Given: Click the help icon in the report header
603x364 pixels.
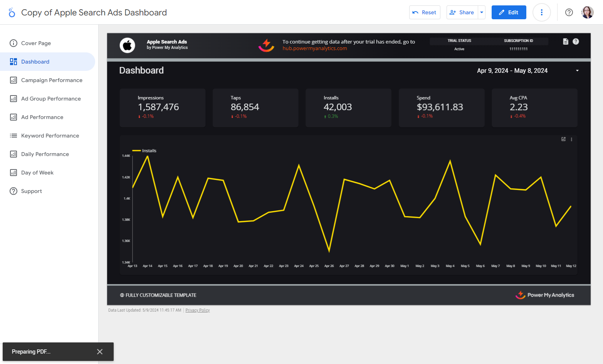Looking at the screenshot, I should click(576, 42).
